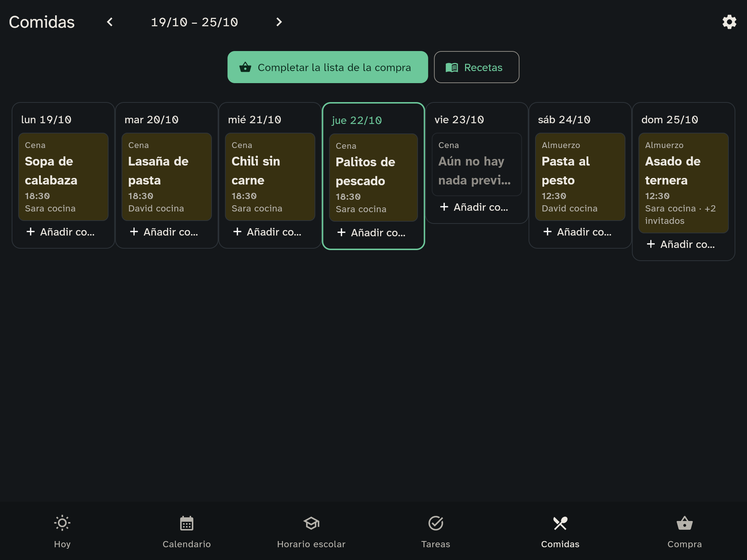Click the plus icon under vie 23/10

(x=444, y=207)
